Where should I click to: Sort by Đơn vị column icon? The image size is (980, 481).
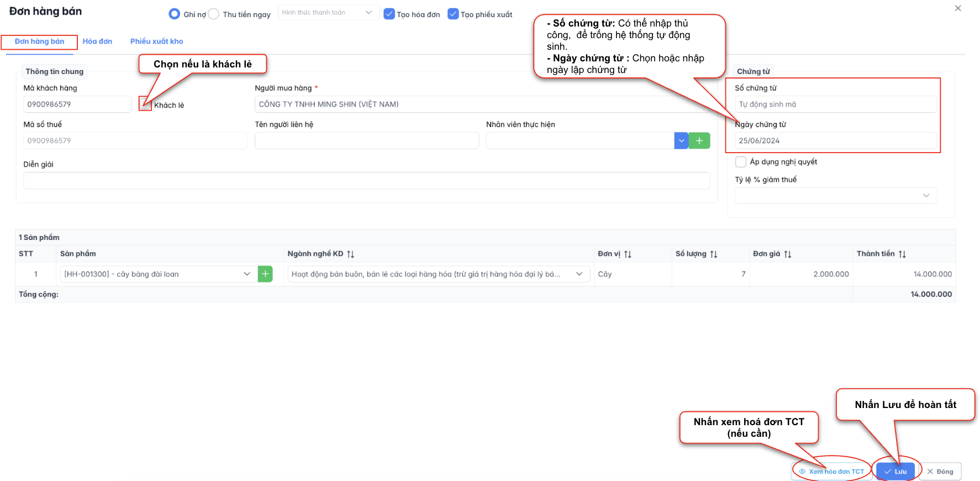point(628,254)
